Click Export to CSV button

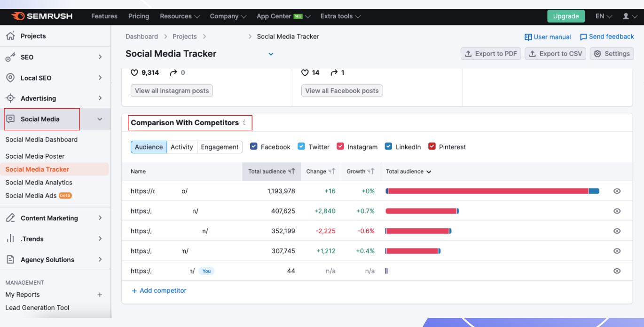556,54
